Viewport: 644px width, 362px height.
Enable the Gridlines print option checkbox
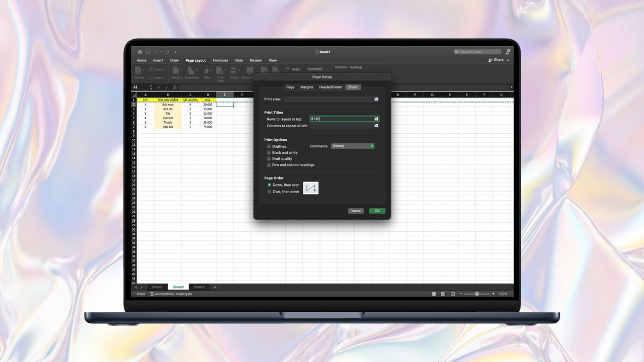pos(269,146)
